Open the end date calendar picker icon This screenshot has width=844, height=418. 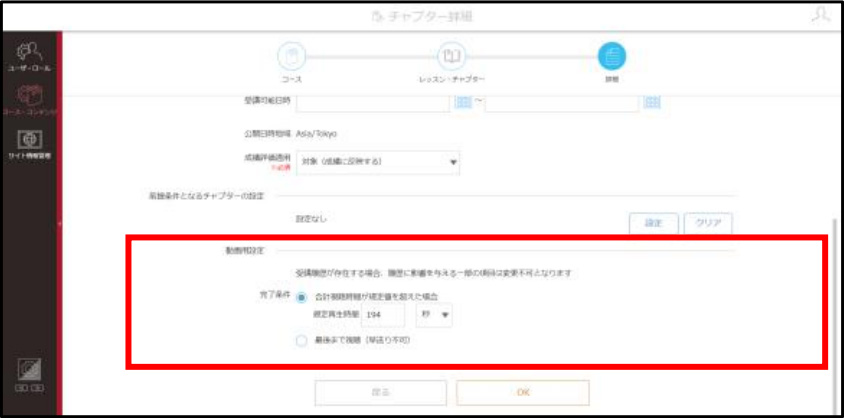pos(652,102)
